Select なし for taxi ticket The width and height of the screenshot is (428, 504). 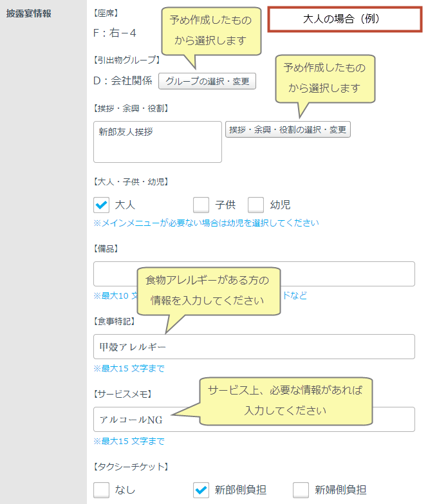pos(102,490)
